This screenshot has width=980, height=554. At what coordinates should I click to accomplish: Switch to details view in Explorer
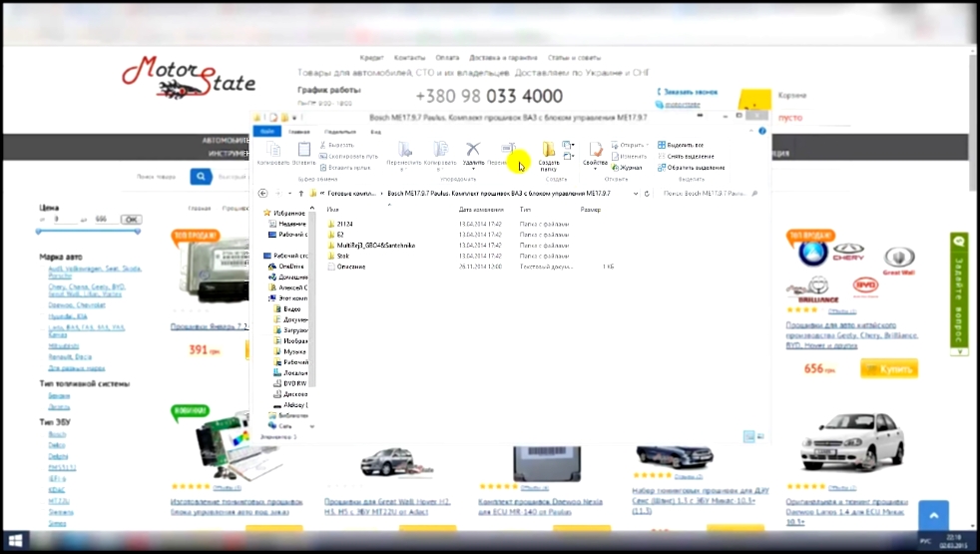click(748, 436)
